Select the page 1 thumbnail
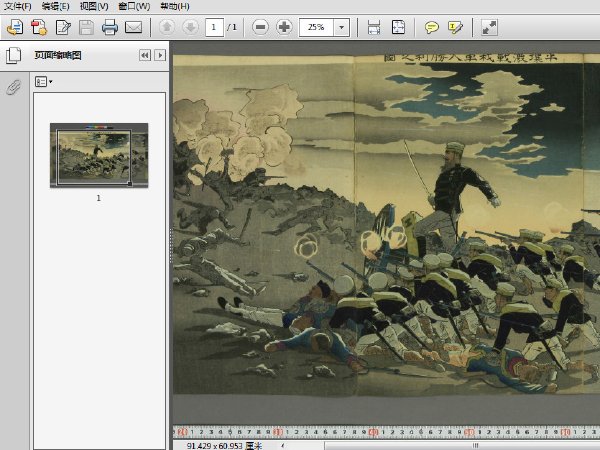The image size is (600, 450). click(x=99, y=155)
